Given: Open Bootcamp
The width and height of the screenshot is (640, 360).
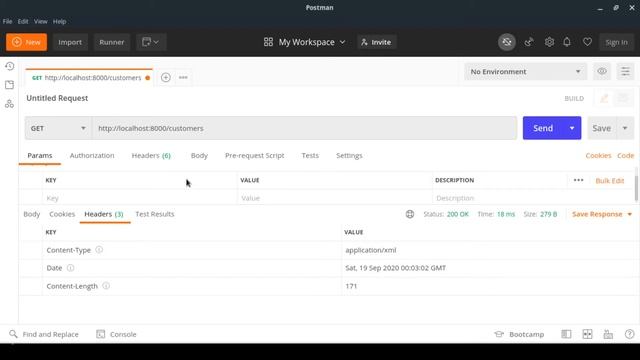Looking at the screenshot, I should point(519,334).
